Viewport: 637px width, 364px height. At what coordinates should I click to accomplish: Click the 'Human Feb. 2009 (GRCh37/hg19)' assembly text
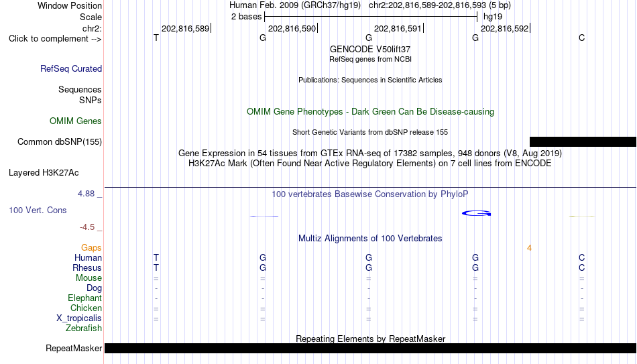295,5
